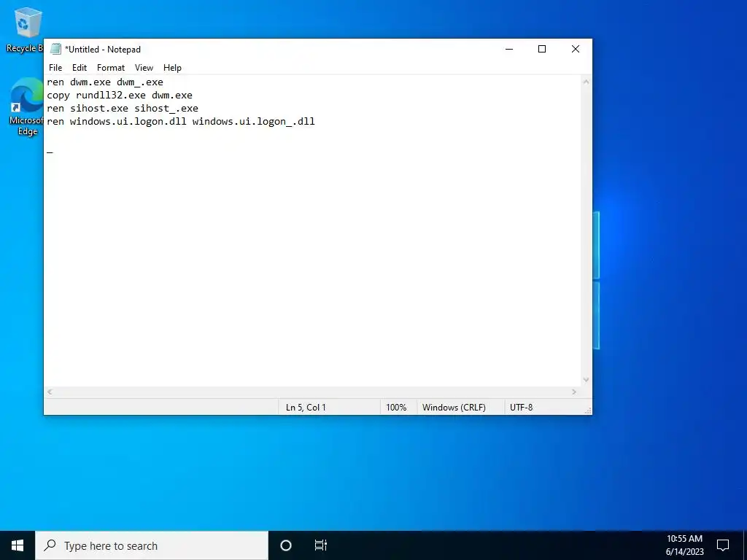Click the '*Untitled - Notepad' title text

point(102,50)
